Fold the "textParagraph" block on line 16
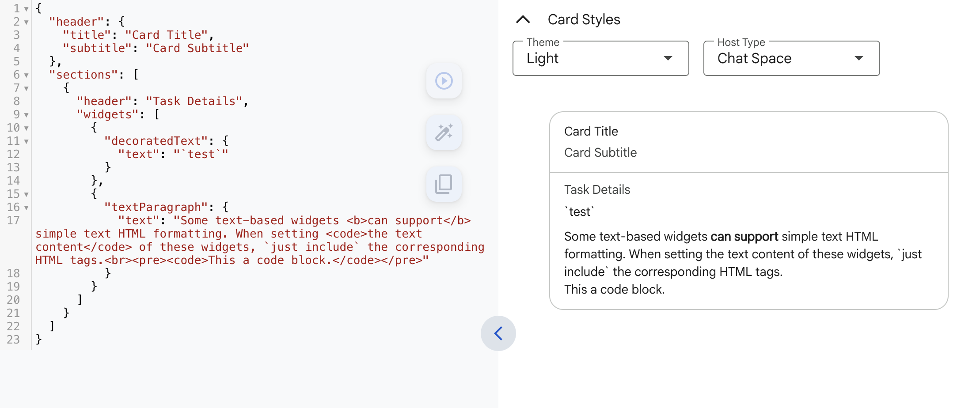 27,208
